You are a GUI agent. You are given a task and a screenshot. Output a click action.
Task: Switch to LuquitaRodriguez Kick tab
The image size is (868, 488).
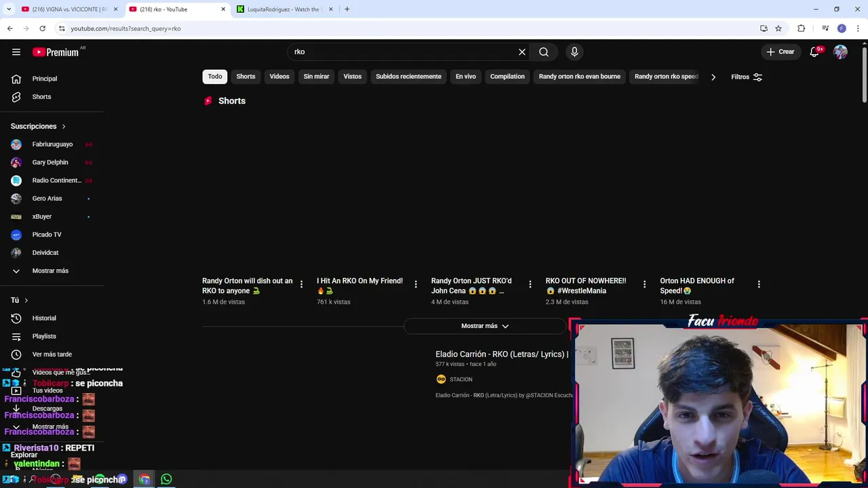coord(283,9)
